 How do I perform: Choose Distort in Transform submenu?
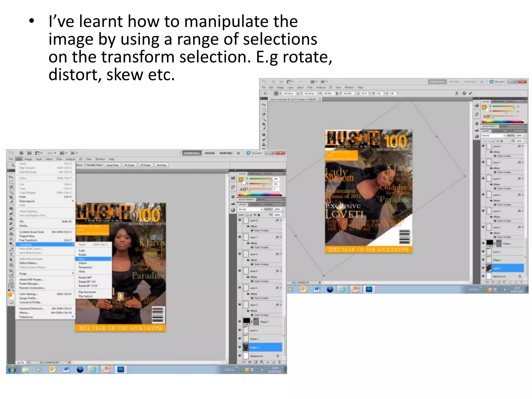click(93, 263)
